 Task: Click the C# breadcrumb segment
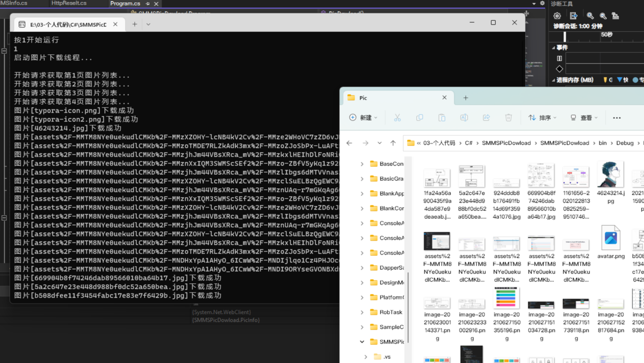469,143
